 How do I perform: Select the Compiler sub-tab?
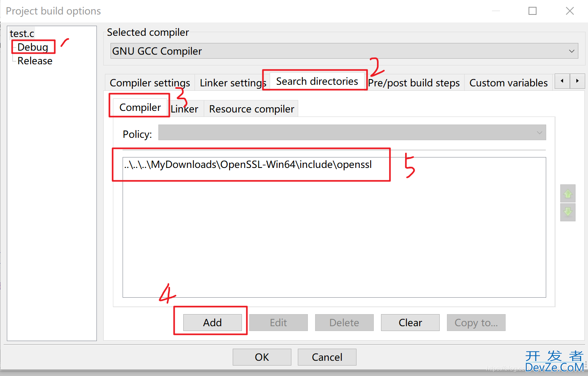click(x=140, y=107)
